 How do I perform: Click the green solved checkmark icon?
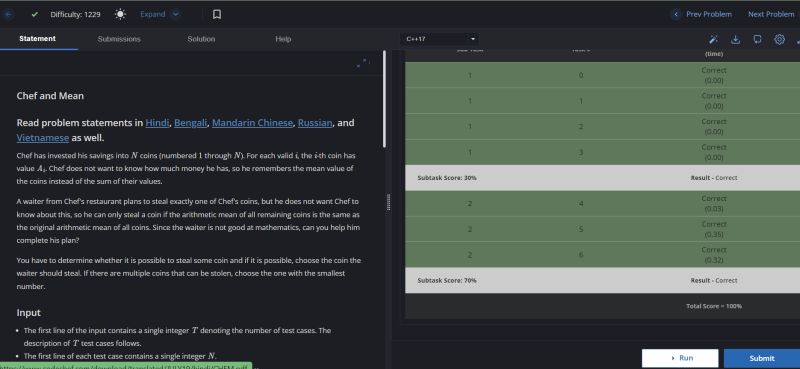34,14
